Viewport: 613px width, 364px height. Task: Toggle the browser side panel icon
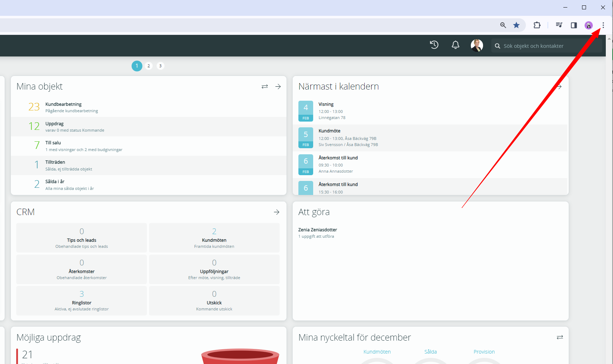[x=574, y=25]
